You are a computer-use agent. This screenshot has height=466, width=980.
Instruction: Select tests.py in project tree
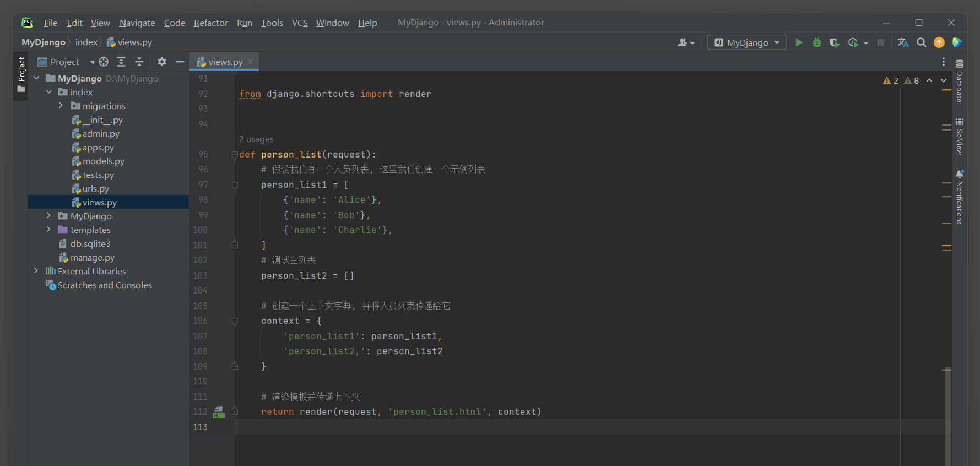coord(98,175)
